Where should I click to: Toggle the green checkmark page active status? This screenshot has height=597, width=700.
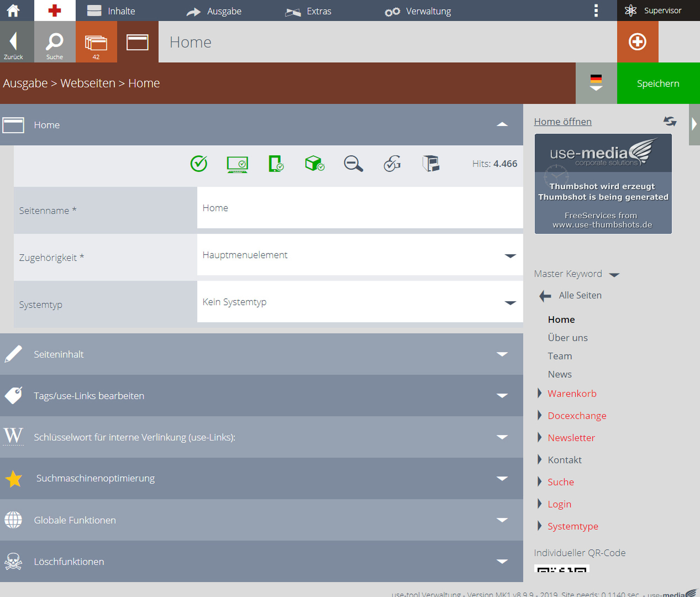coord(199,164)
